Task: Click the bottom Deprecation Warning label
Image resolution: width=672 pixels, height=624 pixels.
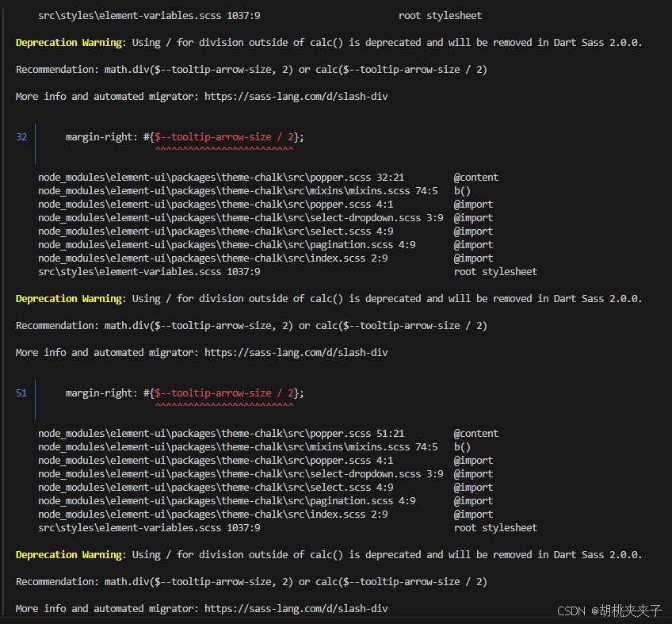Action: click(x=58, y=554)
